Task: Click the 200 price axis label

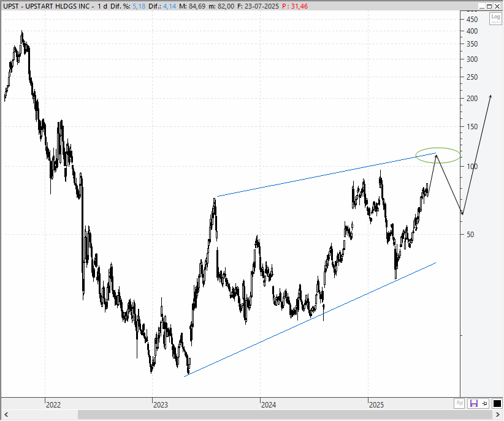Action: coord(472,99)
